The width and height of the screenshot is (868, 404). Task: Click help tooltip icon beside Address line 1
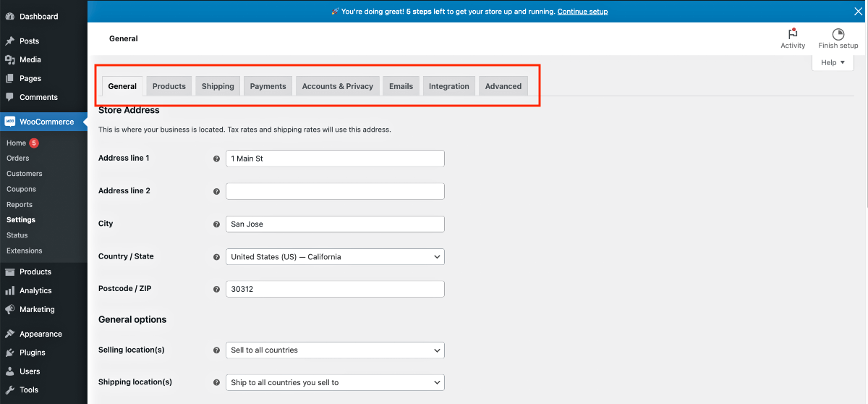point(216,159)
